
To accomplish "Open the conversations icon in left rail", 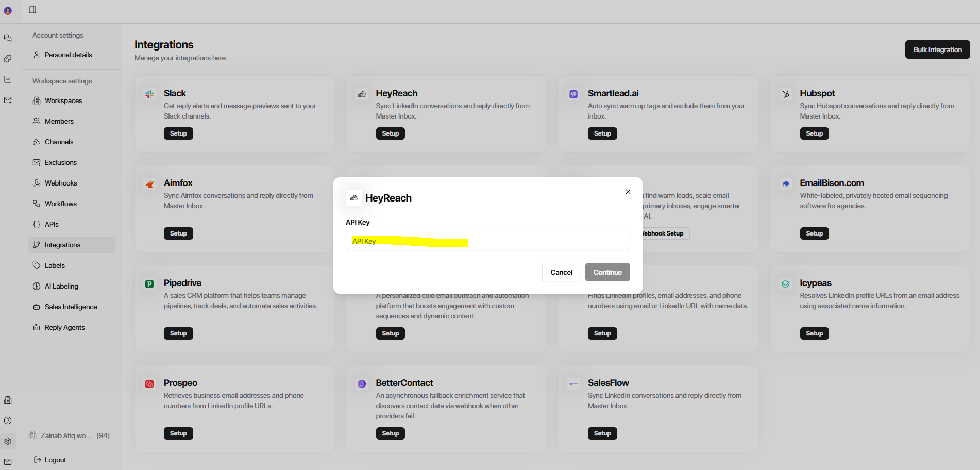I will [8, 38].
